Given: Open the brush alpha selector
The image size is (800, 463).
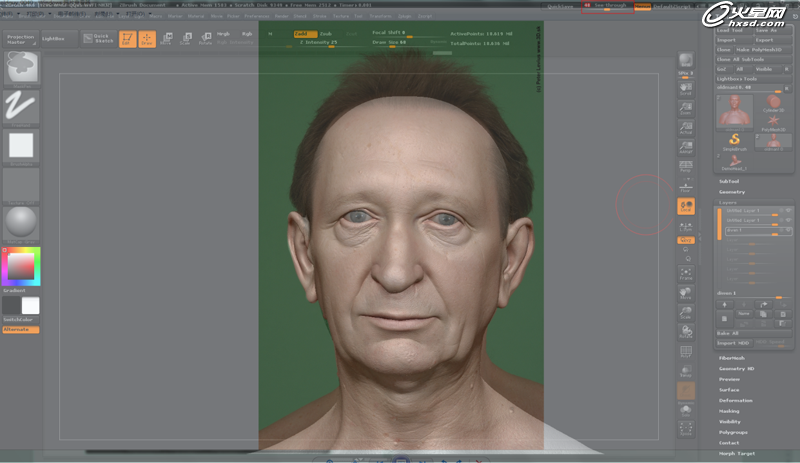Looking at the screenshot, I should coord(21,146).
